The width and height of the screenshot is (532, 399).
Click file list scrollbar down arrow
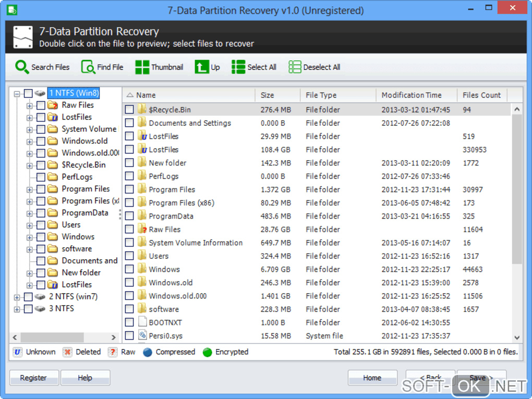(x=517, y=337)
